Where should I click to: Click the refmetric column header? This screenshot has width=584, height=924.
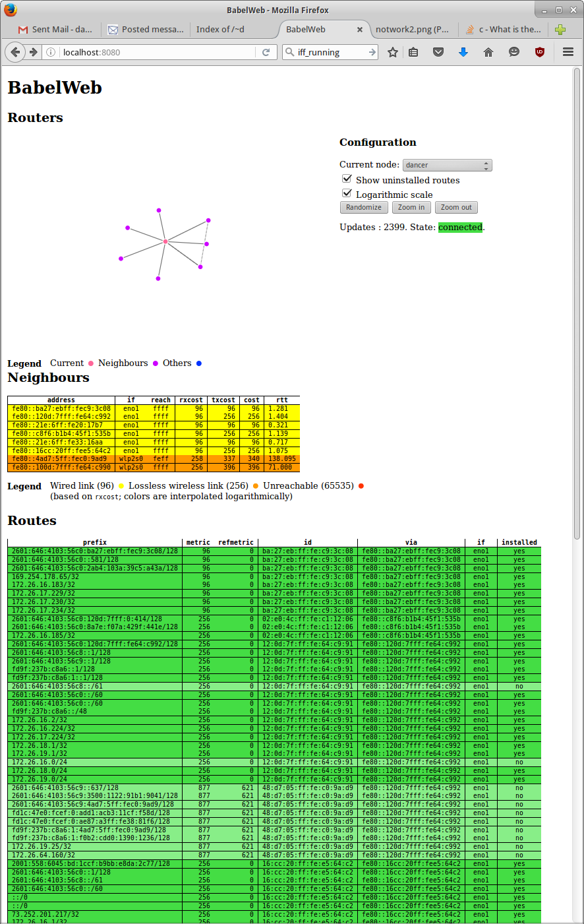point(236,542)
